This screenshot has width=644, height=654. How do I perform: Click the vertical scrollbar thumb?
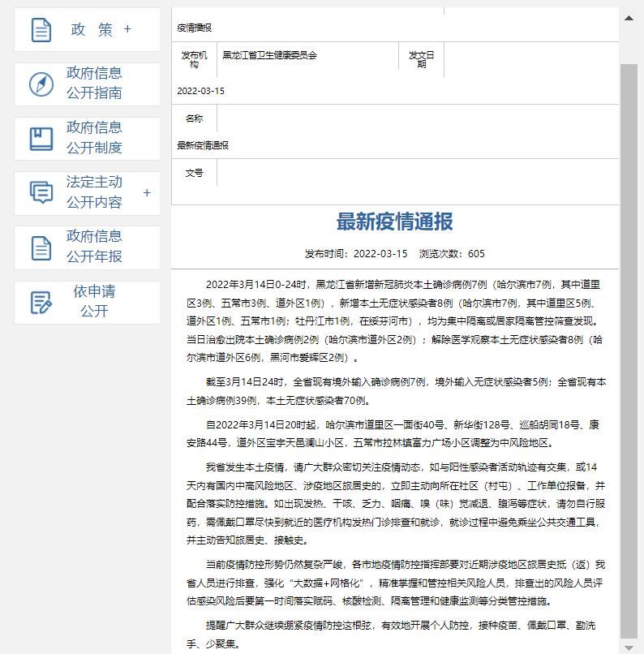629,349
